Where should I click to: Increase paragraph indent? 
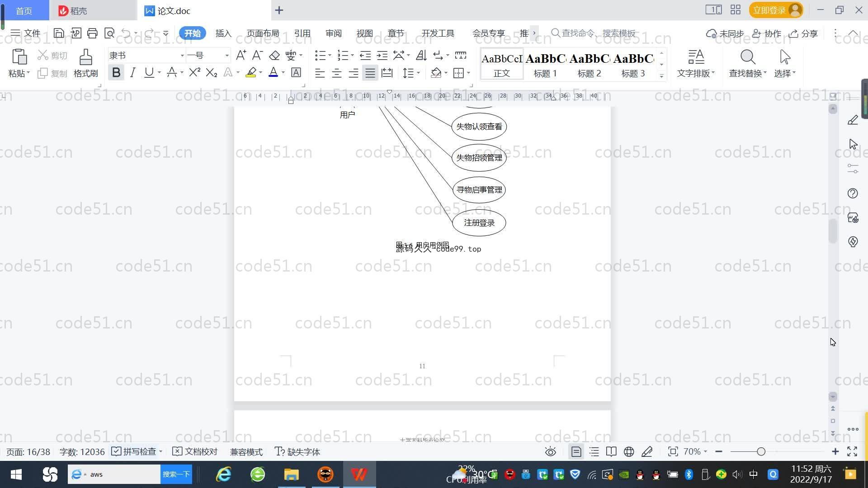[x=382, y=55]
